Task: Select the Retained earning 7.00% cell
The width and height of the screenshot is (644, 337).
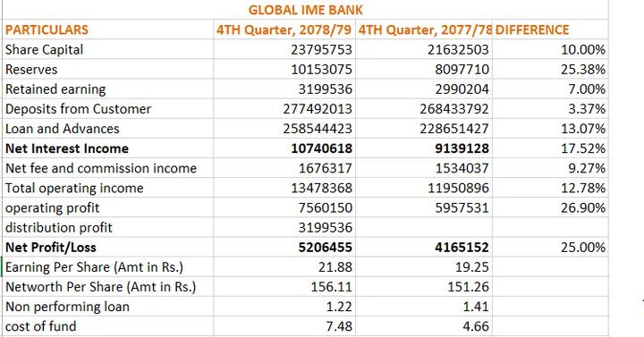Action: (550, 89)
